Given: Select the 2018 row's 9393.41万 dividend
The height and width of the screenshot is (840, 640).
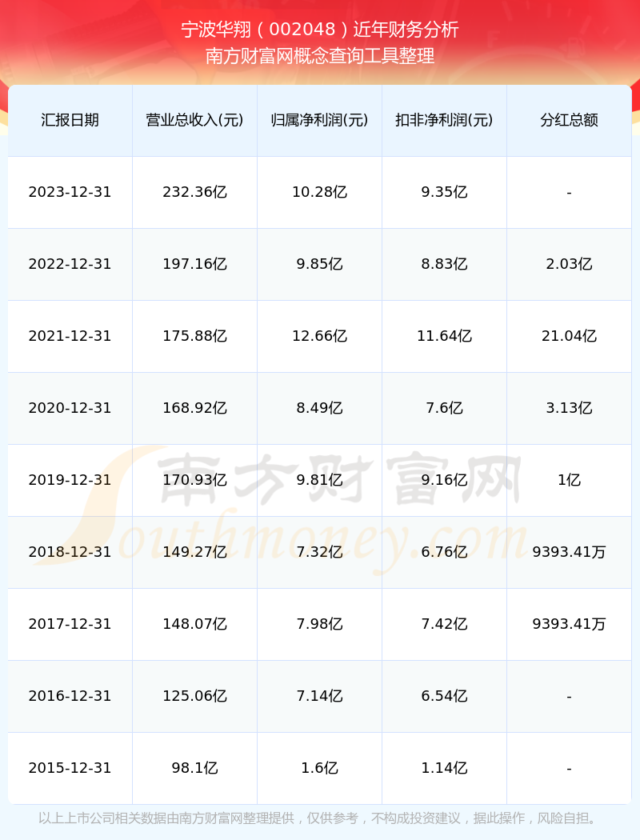Looking at the screenshot, I should click(570, 552).
